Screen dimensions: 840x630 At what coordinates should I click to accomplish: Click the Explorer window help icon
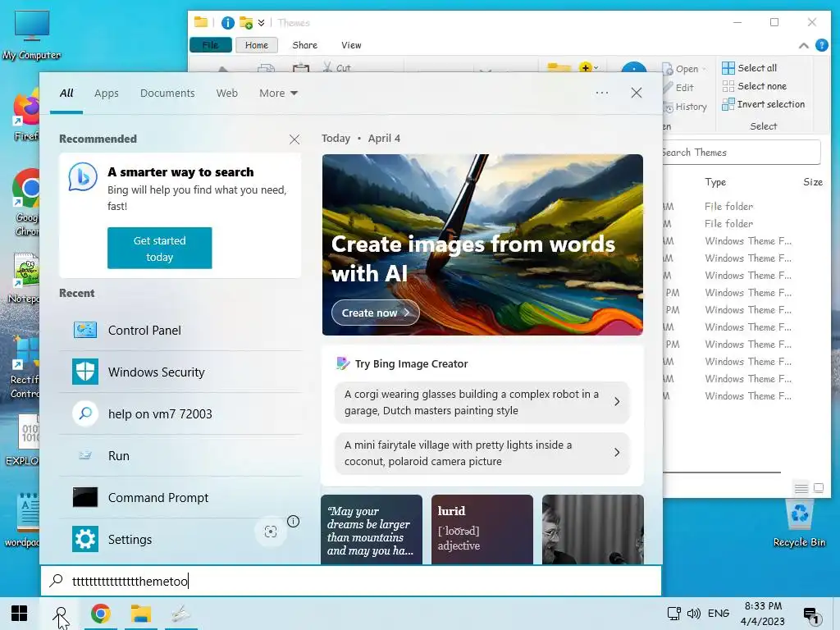point(822,46)
